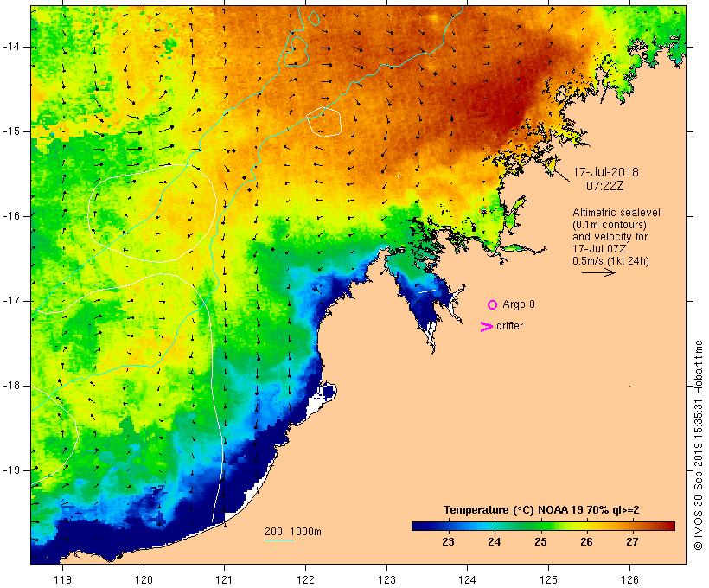This screenshot has width=709, height=588.
Task: Click the cyan 200m depth contour legend line
Action: point(279,540)
